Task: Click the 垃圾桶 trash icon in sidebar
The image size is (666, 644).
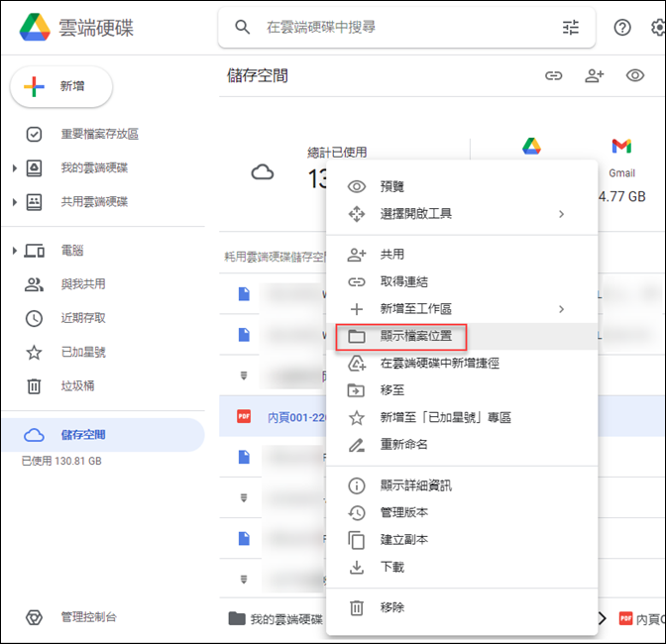Action: (34, 385)
